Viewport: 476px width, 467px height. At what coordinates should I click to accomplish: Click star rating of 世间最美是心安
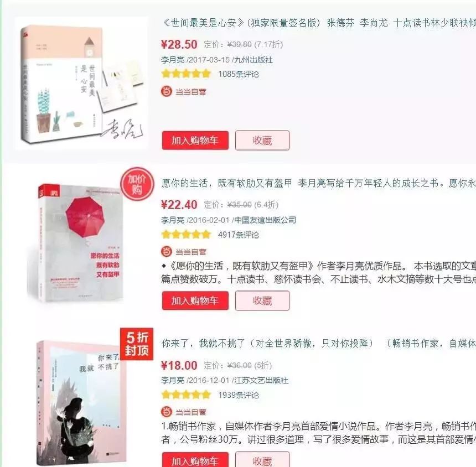click(x=186, y=74)
